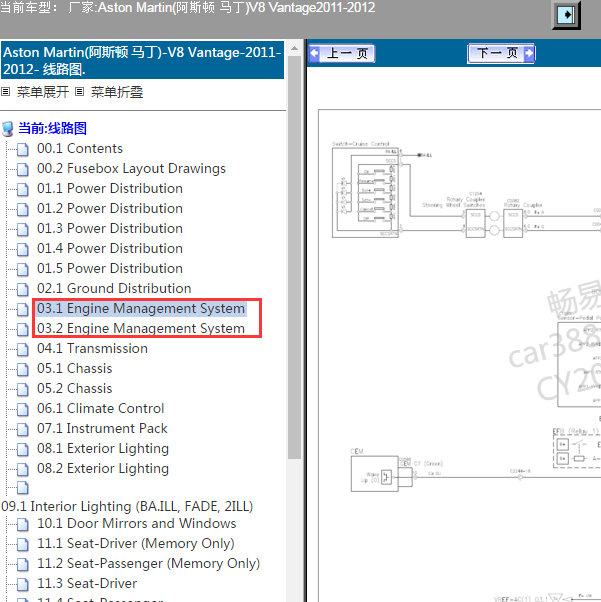601x602 pixels.
Task: Click the computer icon beside 当前:线路图
Action: (x=8, y=129)
